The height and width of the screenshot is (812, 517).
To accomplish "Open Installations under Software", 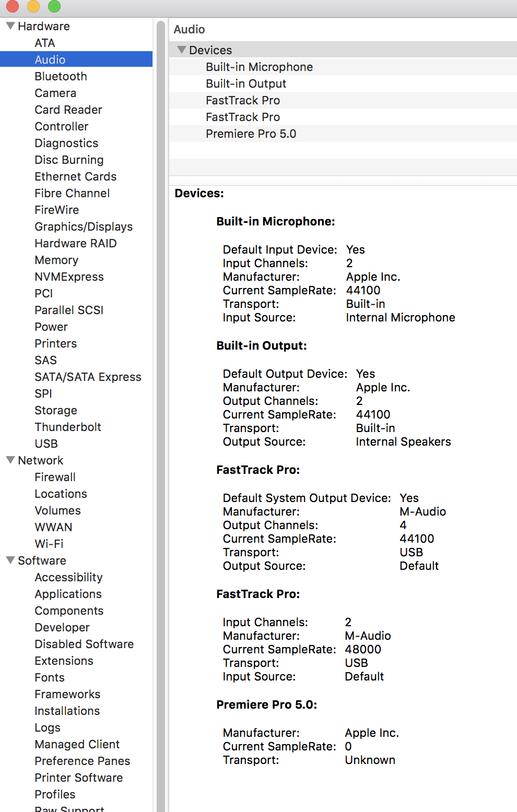I will [67, 711].
